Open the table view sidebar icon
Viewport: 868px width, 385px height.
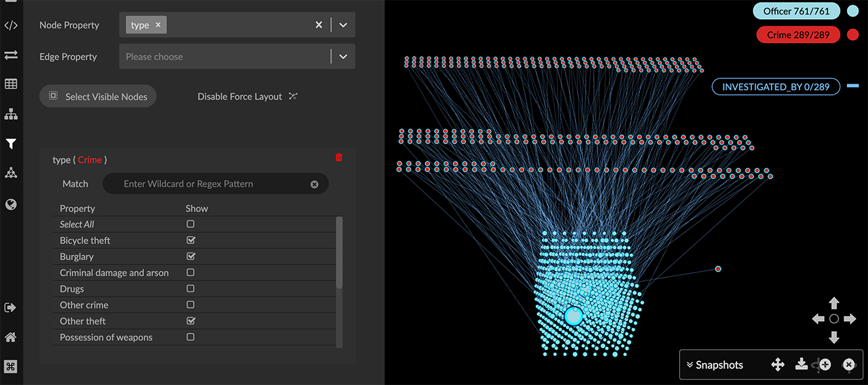coord(11,84)
